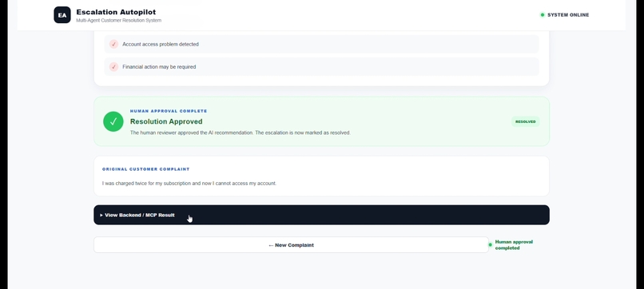Select the 'Financial action may be required' row
The image size is (644, 289).
pyautogui.click(x=321, y=66)
